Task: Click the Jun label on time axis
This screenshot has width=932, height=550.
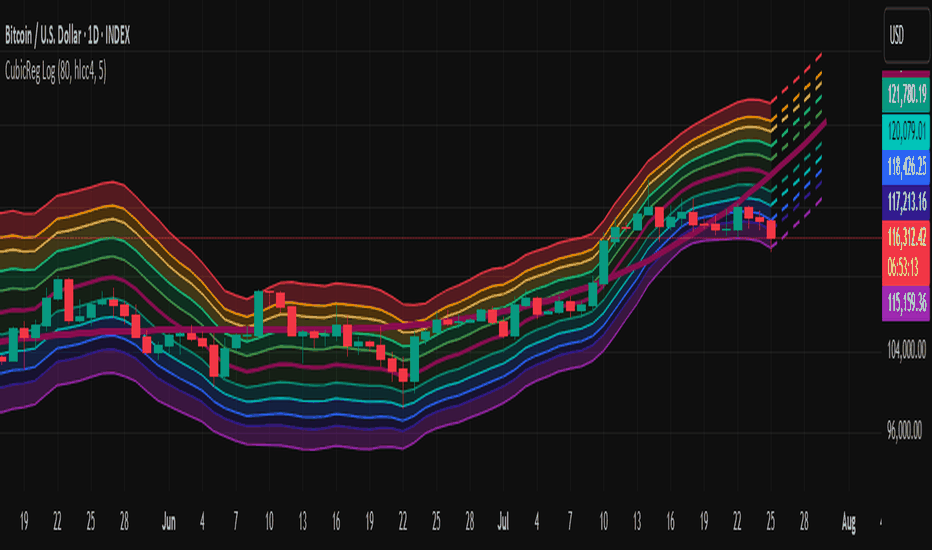Action: click(x=169, y=522)
